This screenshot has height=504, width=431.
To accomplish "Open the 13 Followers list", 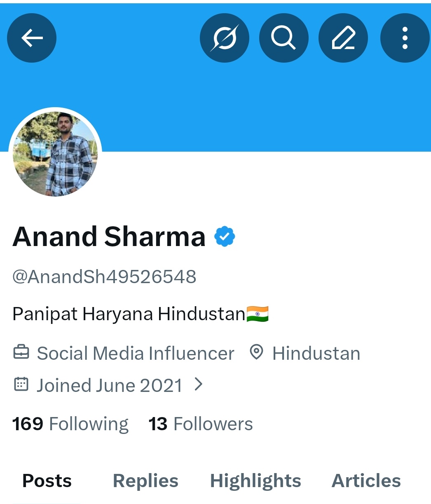I will [201, 424].
